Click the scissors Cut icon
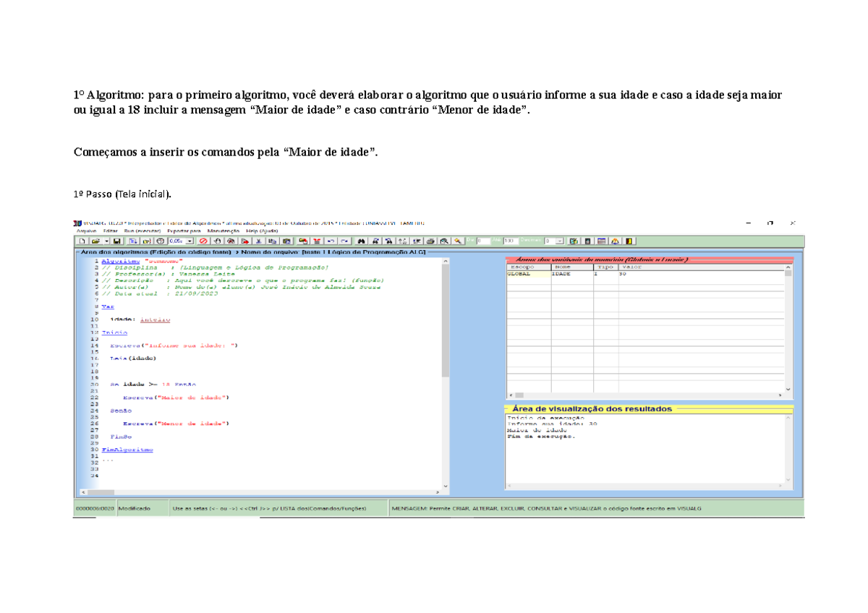The height and width of the screenshot is (613, 868). 258,241
